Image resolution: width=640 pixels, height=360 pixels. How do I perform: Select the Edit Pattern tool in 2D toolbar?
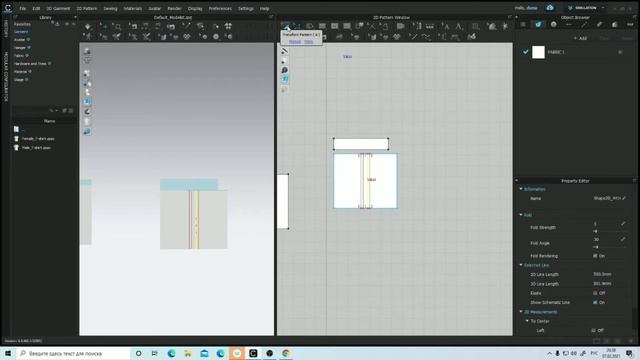(297, 27)
